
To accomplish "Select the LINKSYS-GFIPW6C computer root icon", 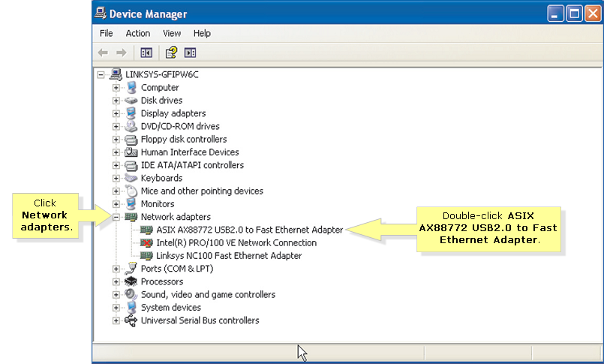I will pos(116,74).
